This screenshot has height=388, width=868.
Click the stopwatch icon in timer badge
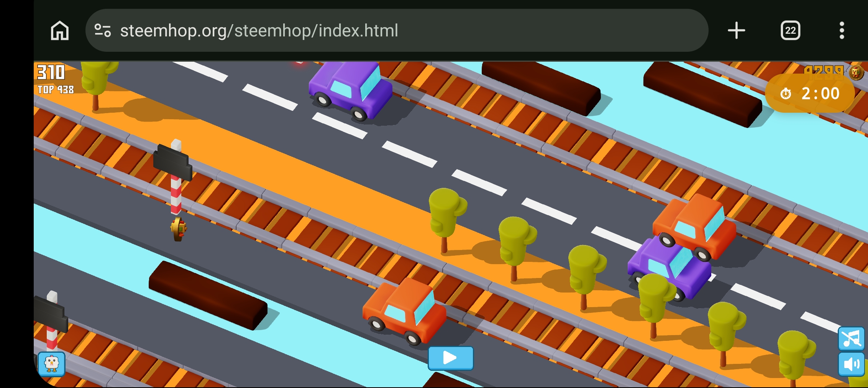click(786, 94)
